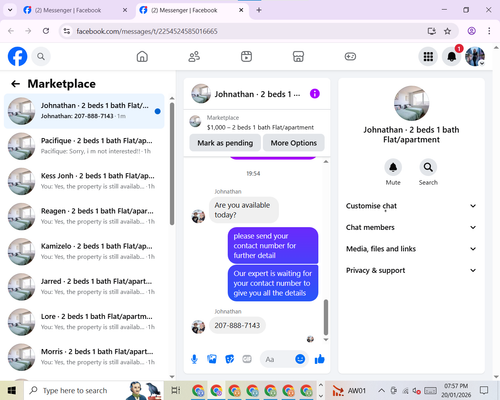The width and height of the screenshot is (500, 400).
Task: Toggle the purple conversation info button
Action: (x=315, y=94)
